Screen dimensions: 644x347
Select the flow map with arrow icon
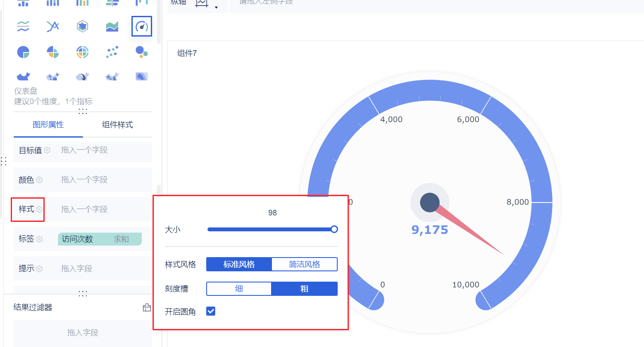click(x=82, y=77)
